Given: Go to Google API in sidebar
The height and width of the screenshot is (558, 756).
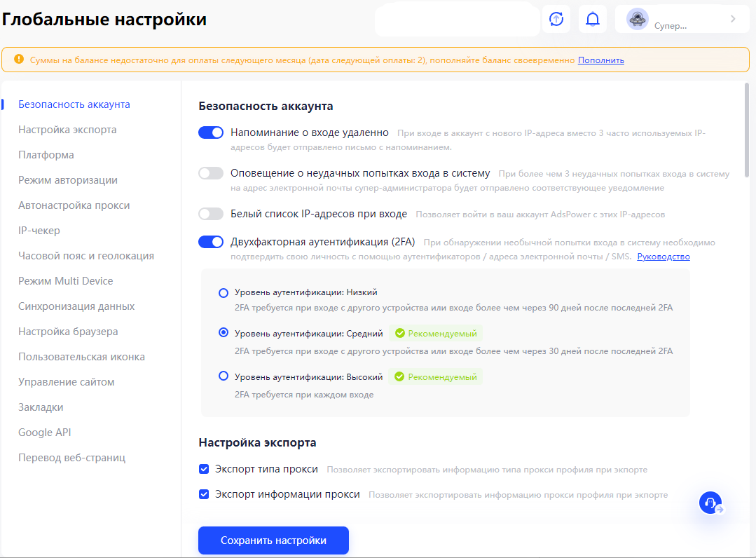Looking at the screenshot, I should pos(45,433).
